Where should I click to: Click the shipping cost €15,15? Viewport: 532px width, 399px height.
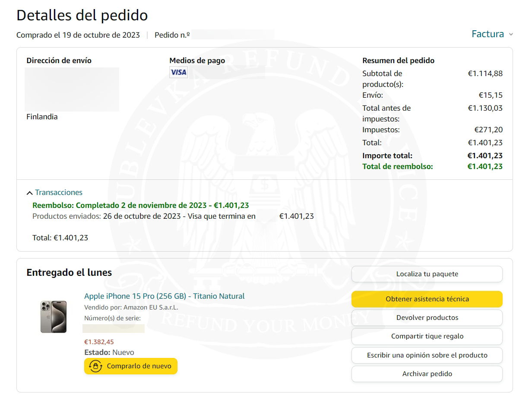(491, 95)
